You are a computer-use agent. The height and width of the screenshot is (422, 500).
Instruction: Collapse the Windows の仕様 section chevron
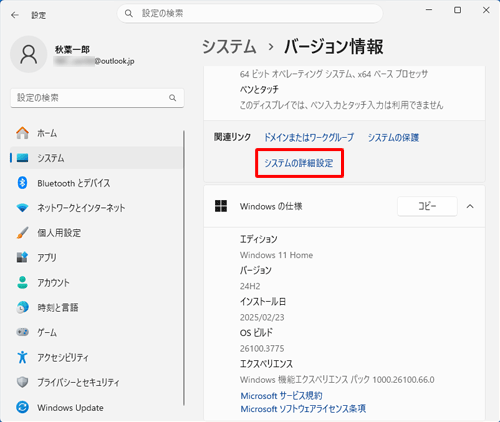pos(470,206)
